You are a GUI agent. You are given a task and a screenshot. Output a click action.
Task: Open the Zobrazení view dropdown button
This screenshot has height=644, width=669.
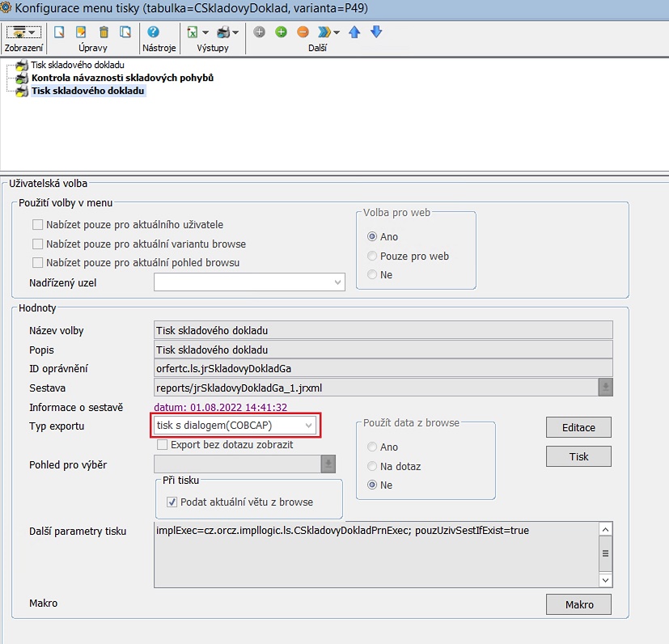click(23, 32)
